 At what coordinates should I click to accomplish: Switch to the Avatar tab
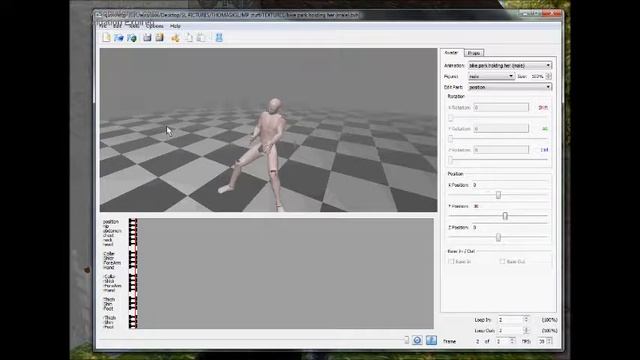click(x=451, y=53)
